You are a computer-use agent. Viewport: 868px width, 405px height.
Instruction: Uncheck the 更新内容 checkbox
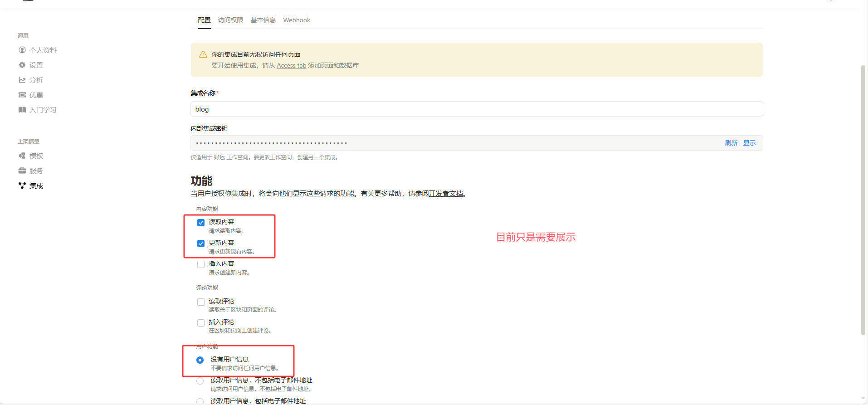click(x=201, y=244)
